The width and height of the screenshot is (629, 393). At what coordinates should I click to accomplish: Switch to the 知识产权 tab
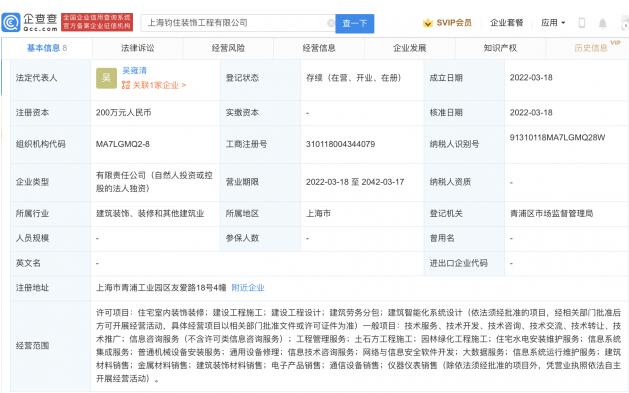[x=500, y=48]
